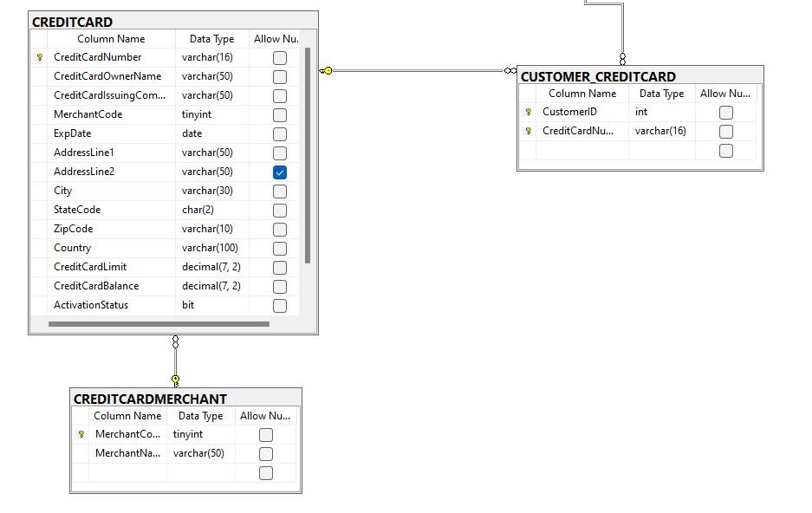Click key icon beside CreditCardNu... in CUSTOMER_CREDITCARD
Screen dimensions: 812x513
(x=529, y=131)
